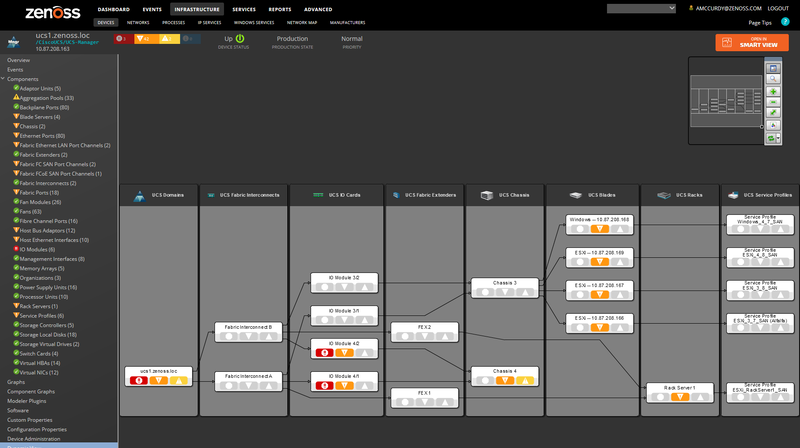Click the LOGOUT link
The width and height of the screenshot is (800, 448).
point(778,8)
